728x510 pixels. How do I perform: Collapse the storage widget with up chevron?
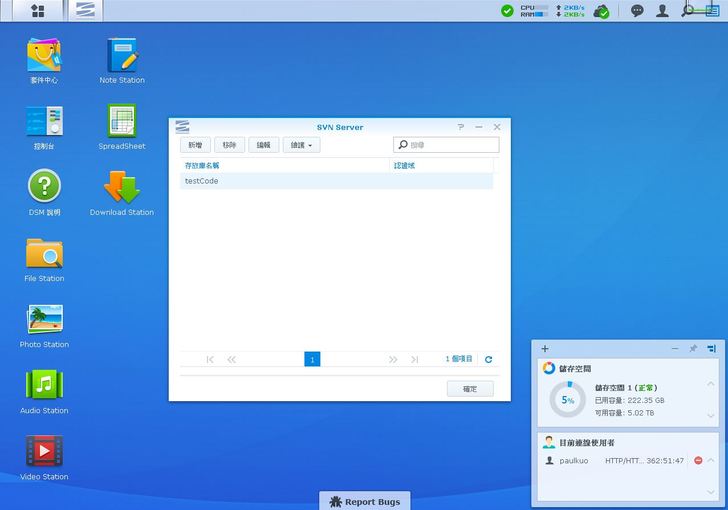point(711,384)
